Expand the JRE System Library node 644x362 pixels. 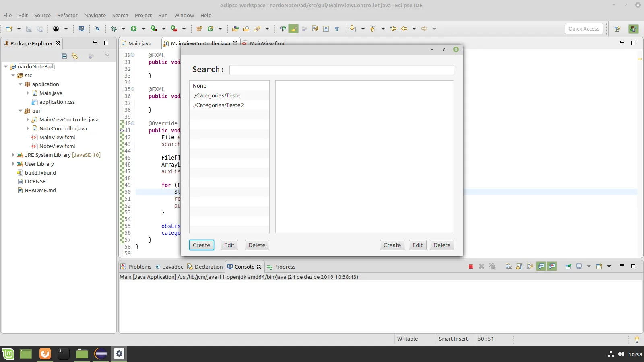(13, 155)
